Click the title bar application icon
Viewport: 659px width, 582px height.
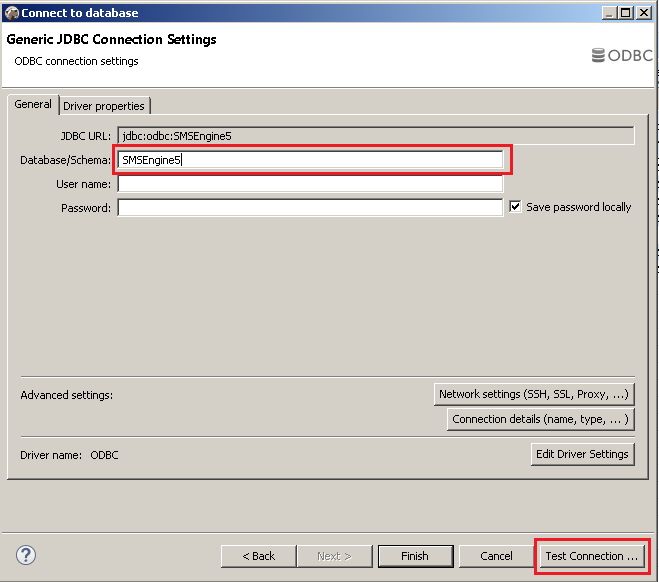point(12,13)
